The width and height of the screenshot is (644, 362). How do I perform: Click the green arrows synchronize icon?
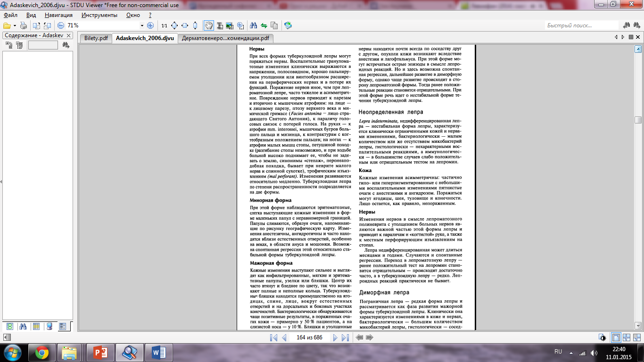pos(264,25)
